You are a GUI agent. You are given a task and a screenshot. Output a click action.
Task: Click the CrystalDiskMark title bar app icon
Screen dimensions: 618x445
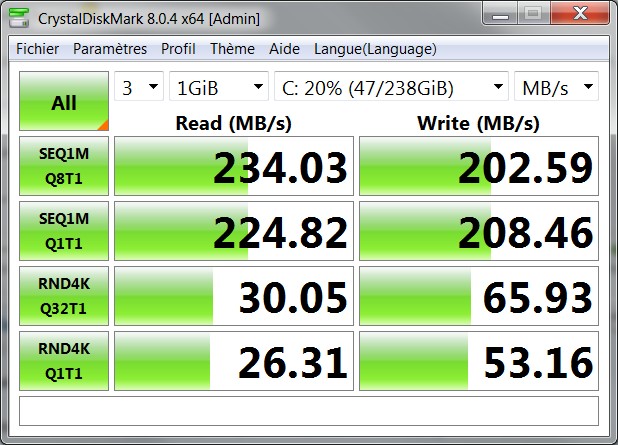coord(19,17)
